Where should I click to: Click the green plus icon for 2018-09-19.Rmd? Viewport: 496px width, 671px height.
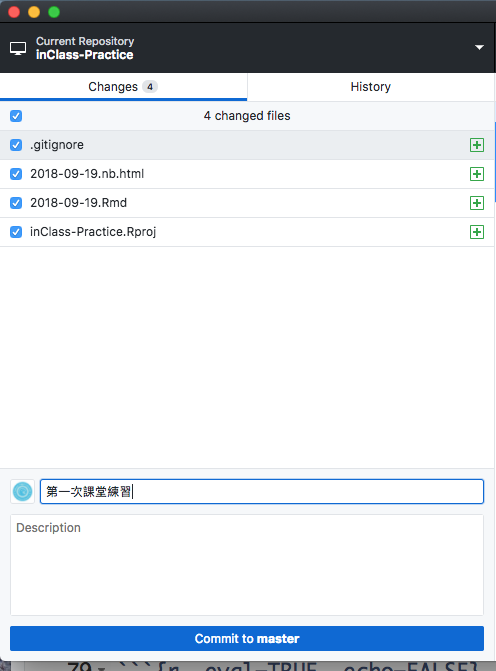(x=477, y=203)
